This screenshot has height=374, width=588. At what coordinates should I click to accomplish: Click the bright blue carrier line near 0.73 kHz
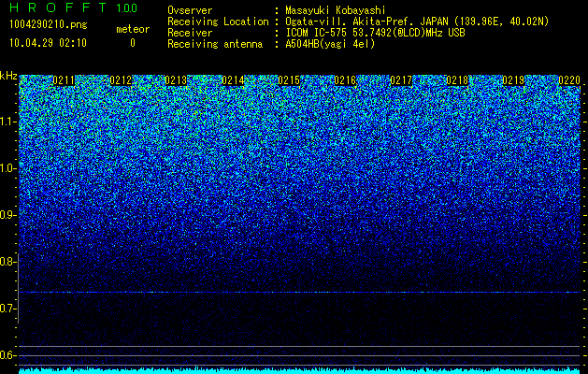click(x=299, y=292)
